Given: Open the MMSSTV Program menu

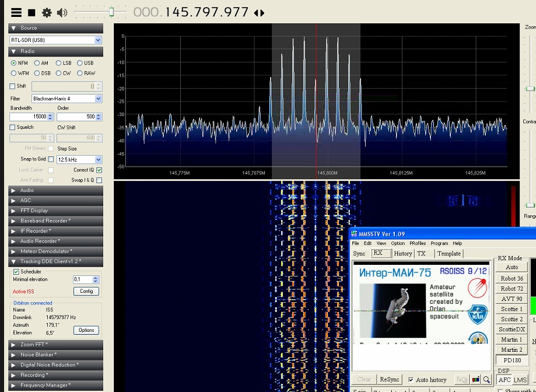Looking at the screenshot, I should click(439, 243).
